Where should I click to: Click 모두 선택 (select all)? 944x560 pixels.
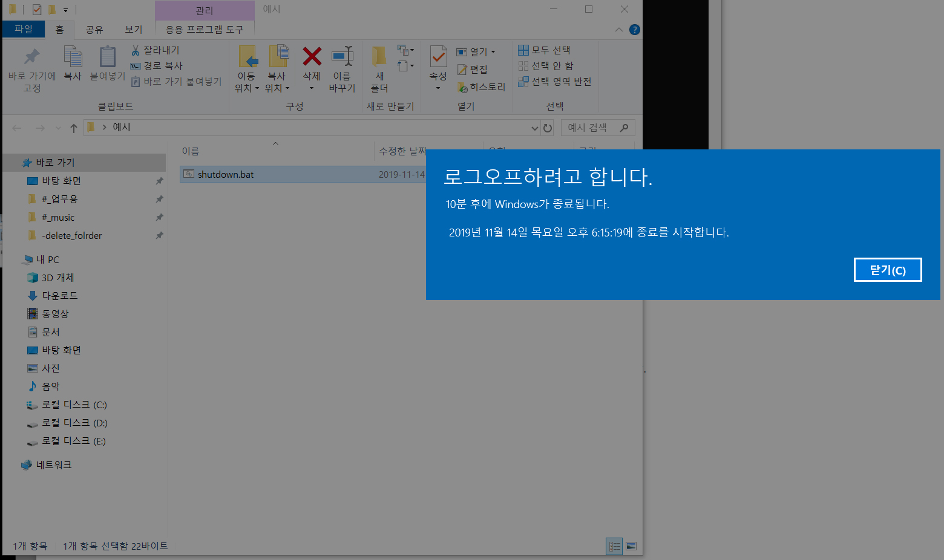[544, 50]
